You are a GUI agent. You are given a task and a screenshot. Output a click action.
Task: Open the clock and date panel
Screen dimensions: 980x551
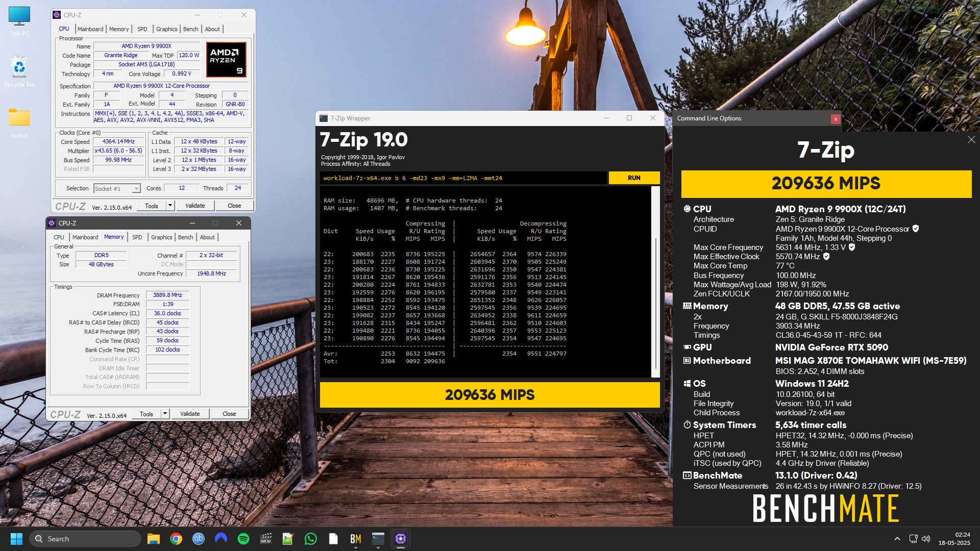point(954,539)
